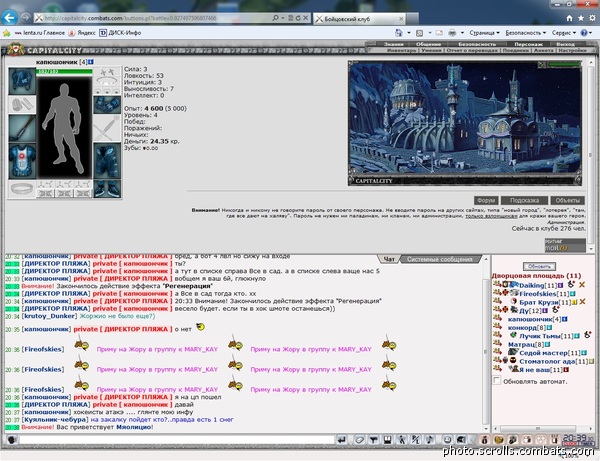Open the browser help question mark dropdown
The height and width of the screenshot is (461, 600).
pyautogui.click(x=586, y=33)
